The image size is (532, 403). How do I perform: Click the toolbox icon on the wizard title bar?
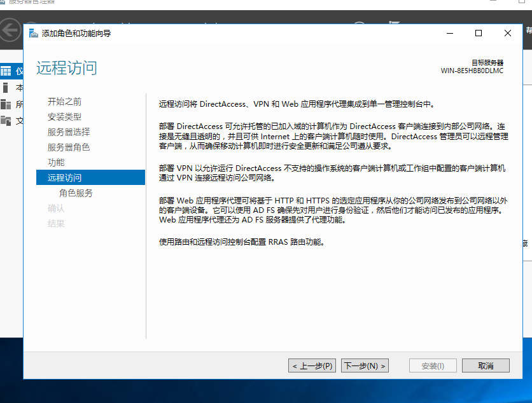[32, 33]
